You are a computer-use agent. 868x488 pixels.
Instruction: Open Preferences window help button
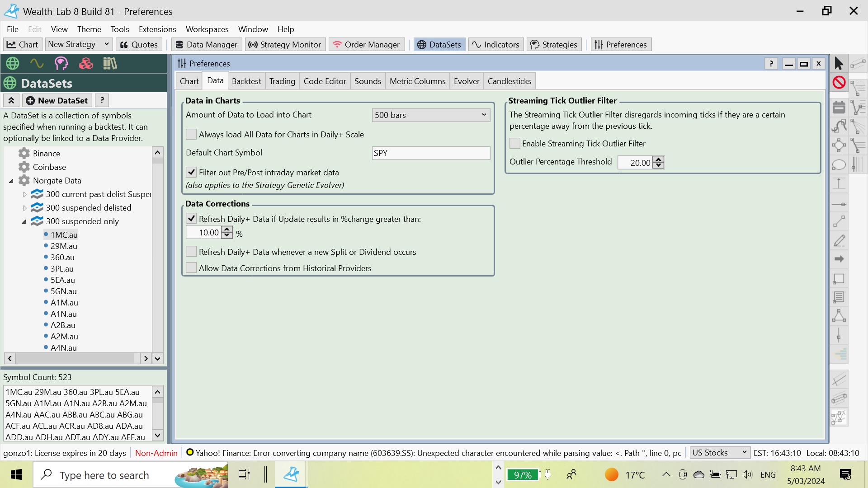tap(771, 64)
